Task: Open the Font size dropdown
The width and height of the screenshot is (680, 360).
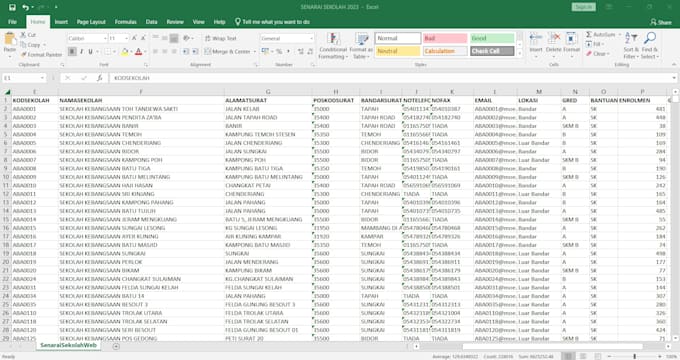Action: coord(126,39)
